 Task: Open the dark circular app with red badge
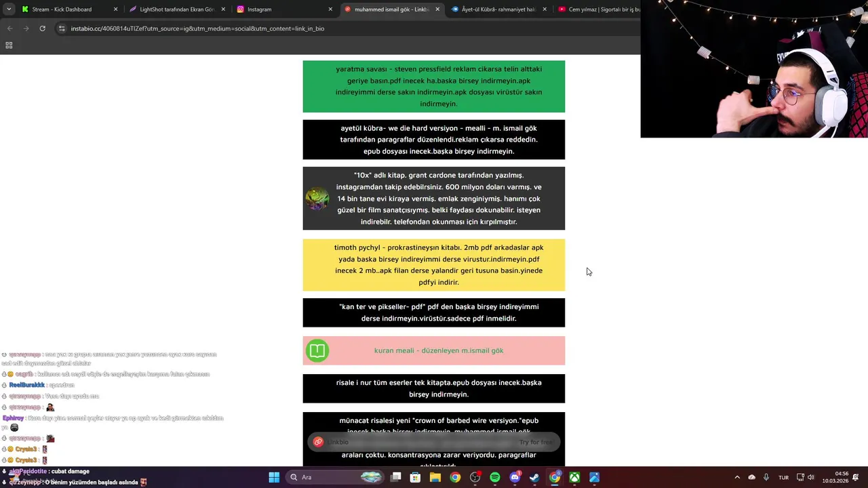point(475,477)
